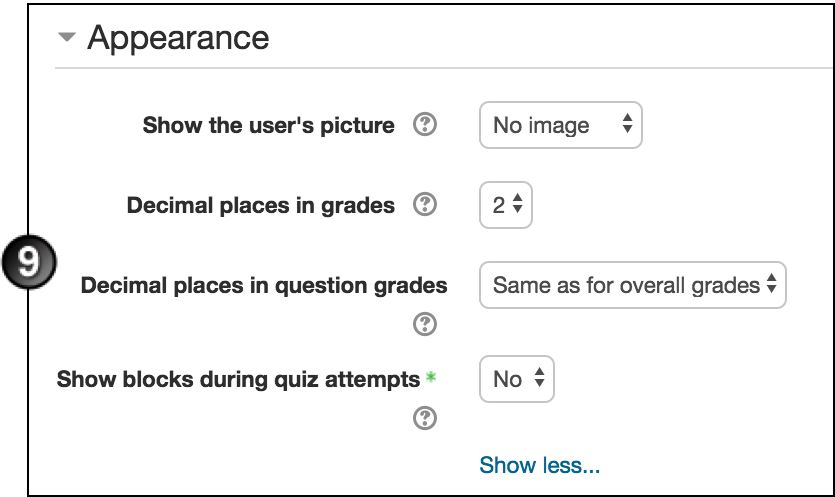Click the Decimal places in grades label

pyautogui.click(x=260, y=206)
